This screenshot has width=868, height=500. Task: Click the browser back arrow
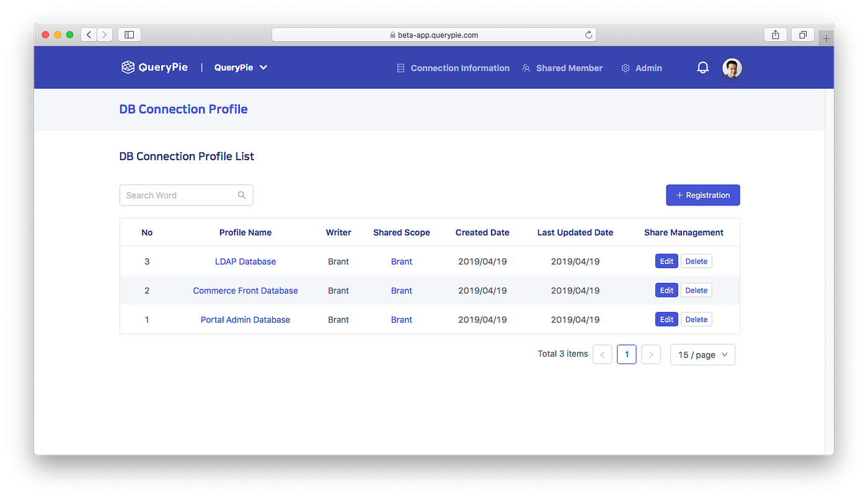pyautogui.click(x=89, y=34)
